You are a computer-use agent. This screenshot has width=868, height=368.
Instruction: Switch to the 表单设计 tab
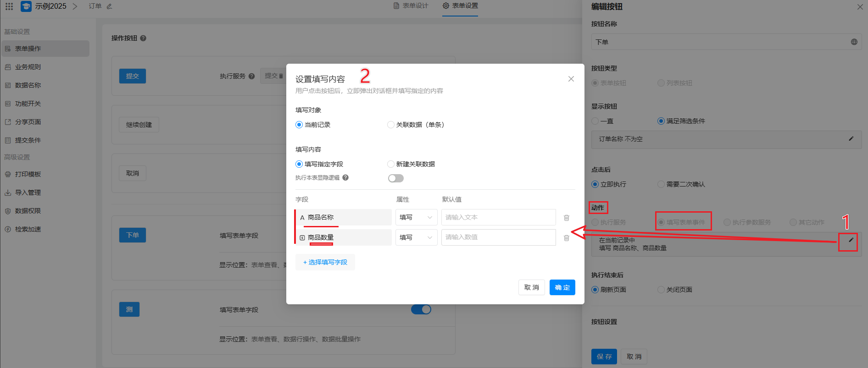point(411,6)
